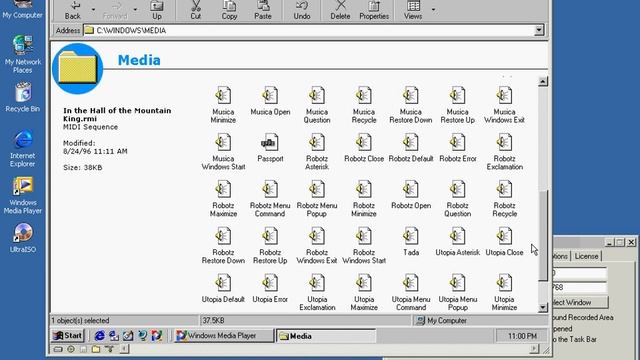Click the vertical scrollbar thumb in Media

542,236
